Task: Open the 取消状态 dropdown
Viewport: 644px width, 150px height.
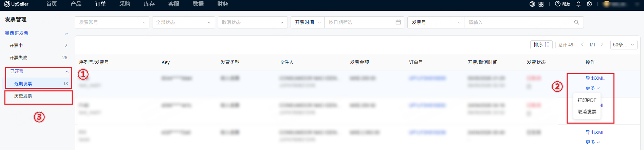Action: 253,22
